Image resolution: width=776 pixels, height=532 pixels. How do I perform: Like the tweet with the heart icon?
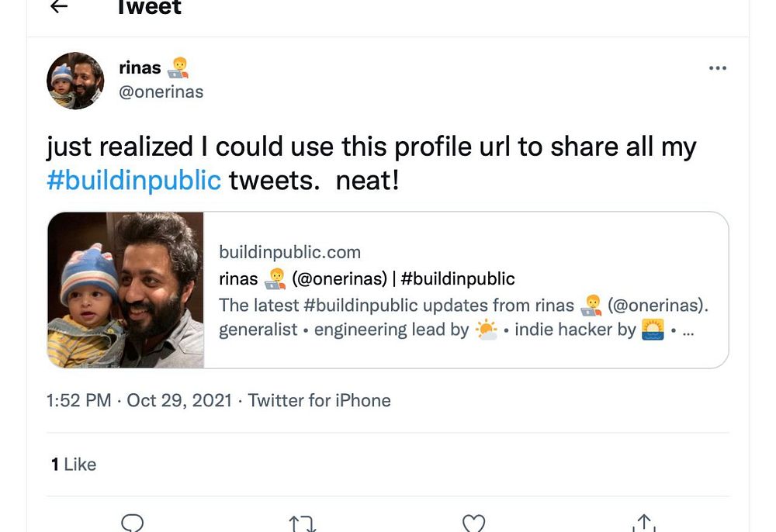[x=473, y=523]
